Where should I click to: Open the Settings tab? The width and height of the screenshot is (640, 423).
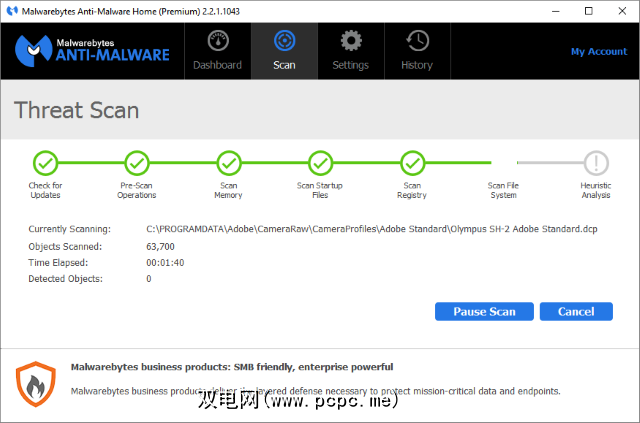(351, 51)
